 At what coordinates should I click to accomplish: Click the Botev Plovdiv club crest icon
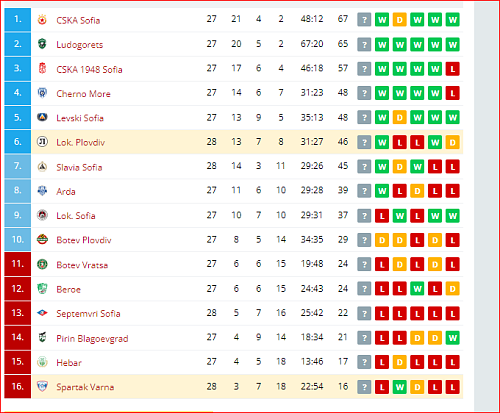tap(42, 239)
